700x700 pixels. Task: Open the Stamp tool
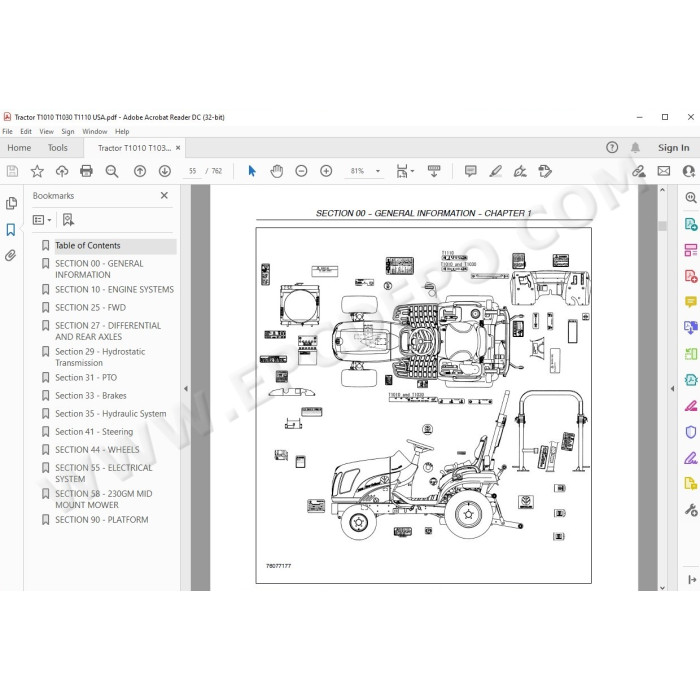click(x=545, y=171)
